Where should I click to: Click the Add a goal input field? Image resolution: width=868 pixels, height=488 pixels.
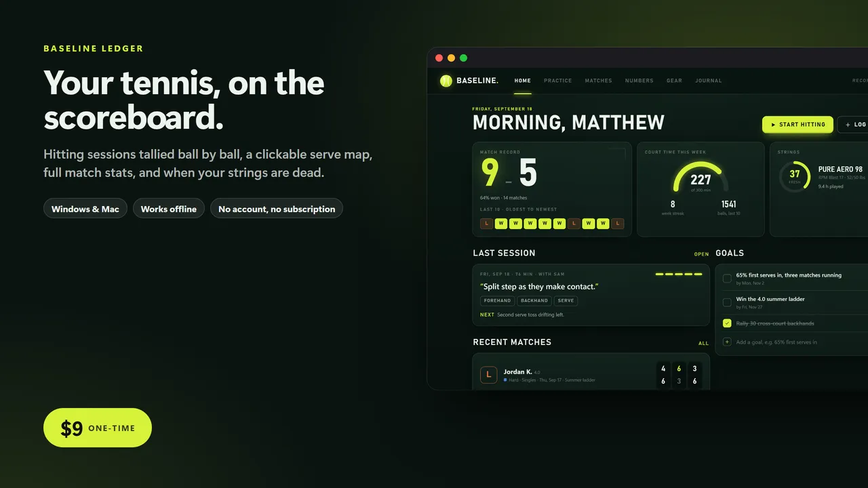[x=776, y=342]
